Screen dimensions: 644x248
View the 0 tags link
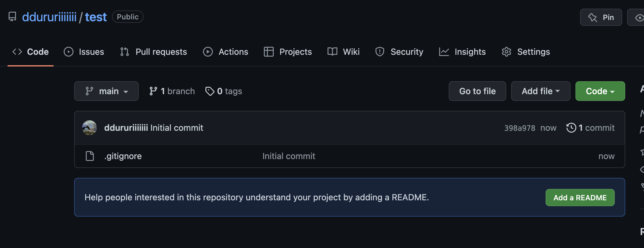tap(224, 91)
